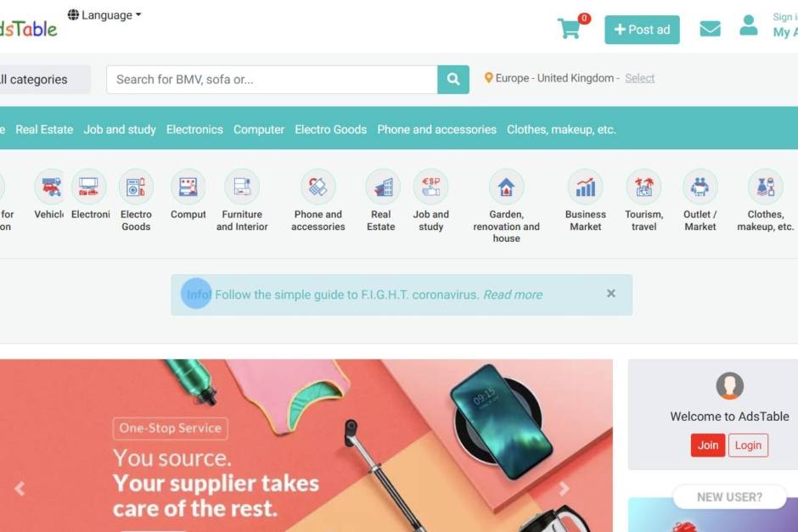Click the Post ad button
Viewport: 798px width, 532px height.
point(642,30)
